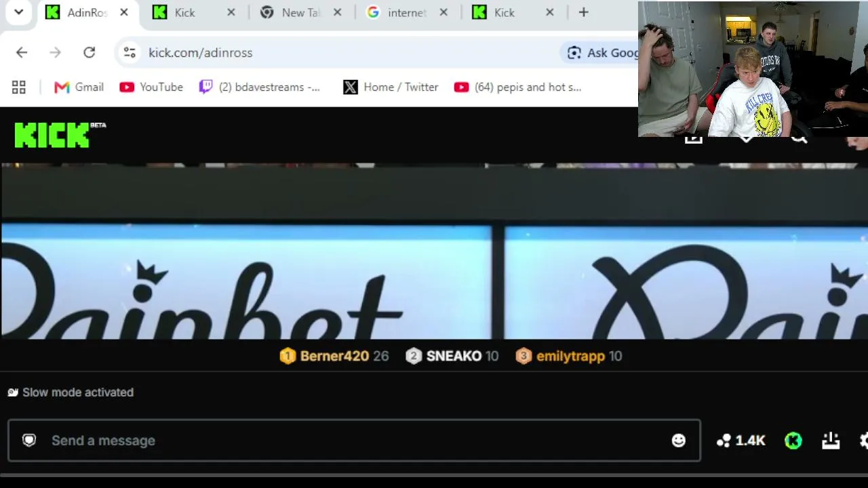
Task: Open the Gmail bookmark
Action: tap(79, 87)
